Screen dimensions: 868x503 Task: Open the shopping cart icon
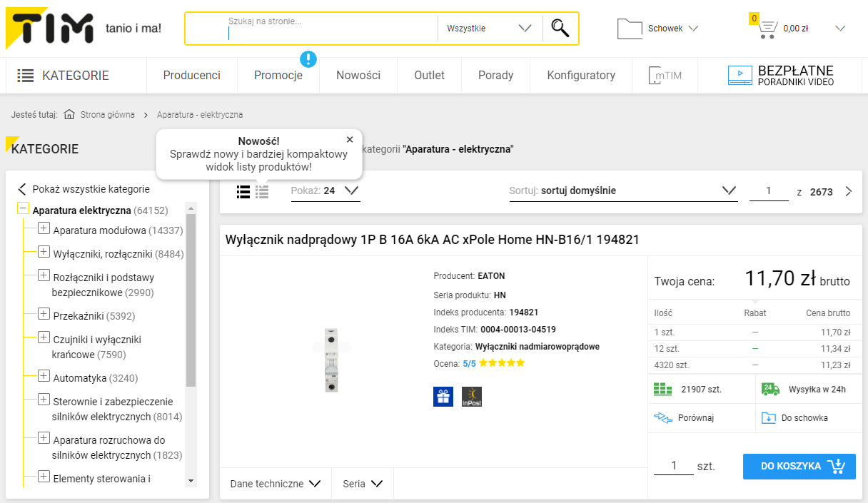point(767,29)
